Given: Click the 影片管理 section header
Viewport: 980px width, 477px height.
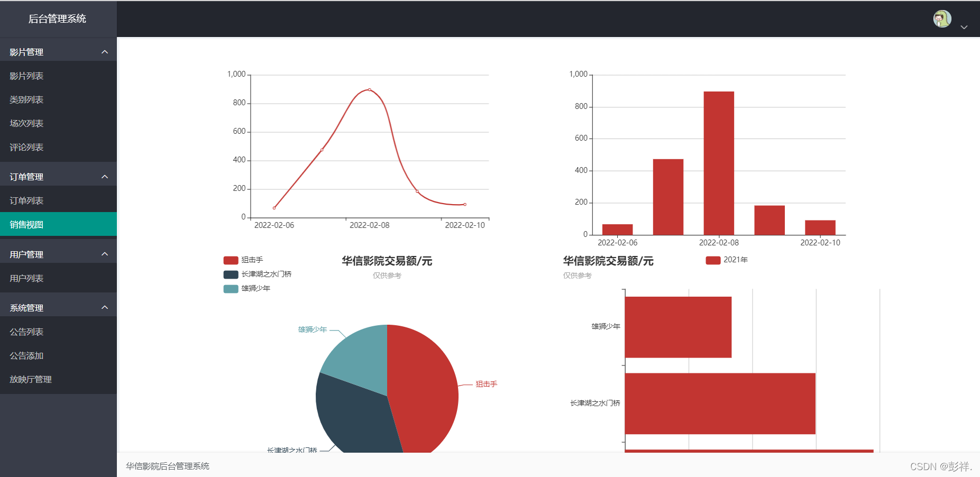Looking at the screenshot, I should coord(58,52).
